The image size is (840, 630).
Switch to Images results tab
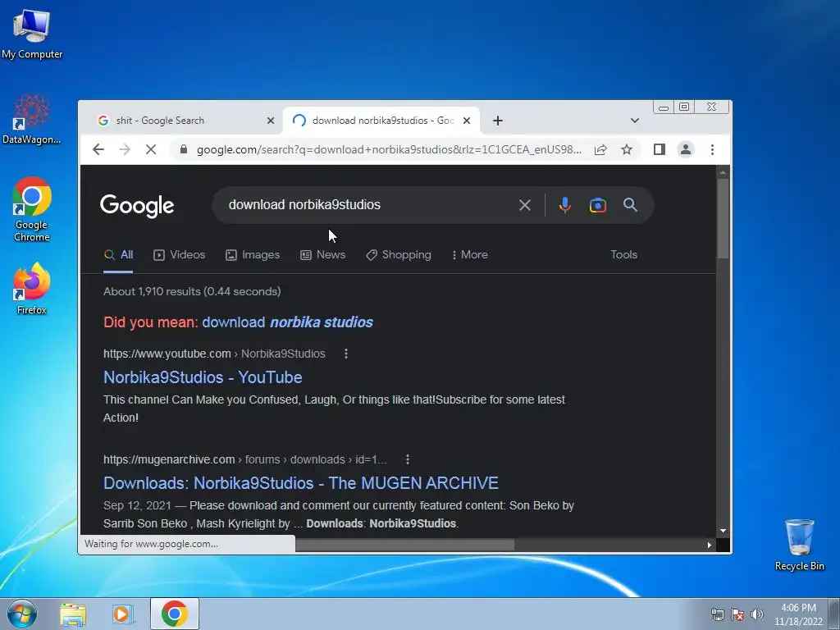(x=253, y=255)
